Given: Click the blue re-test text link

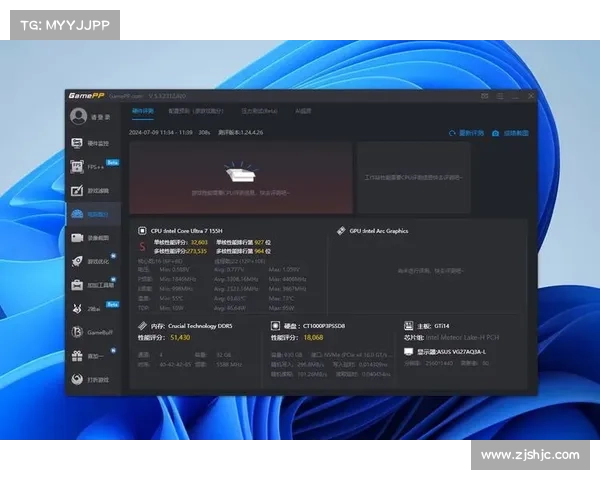Looking at the screenshot, I should click(471, 133).
